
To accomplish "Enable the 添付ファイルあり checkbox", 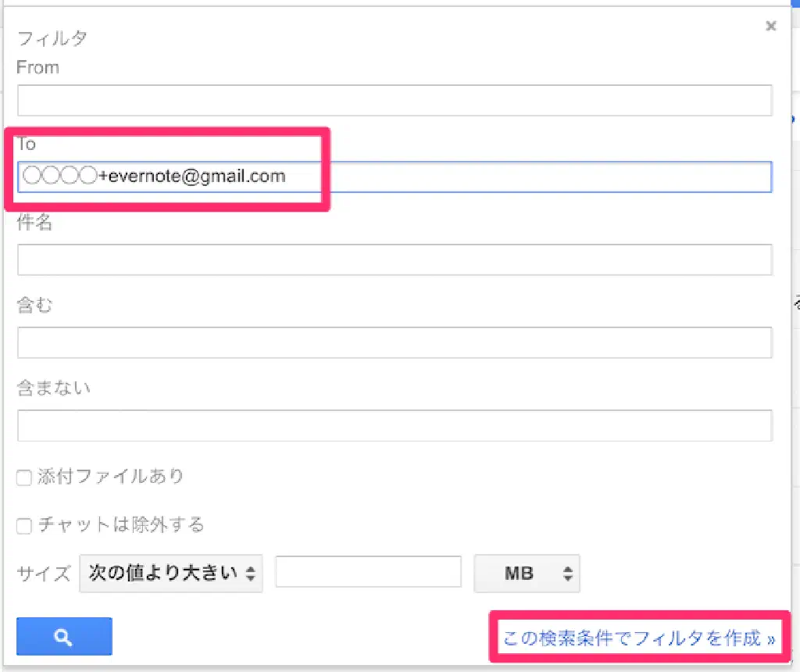I will click(24, 477).
